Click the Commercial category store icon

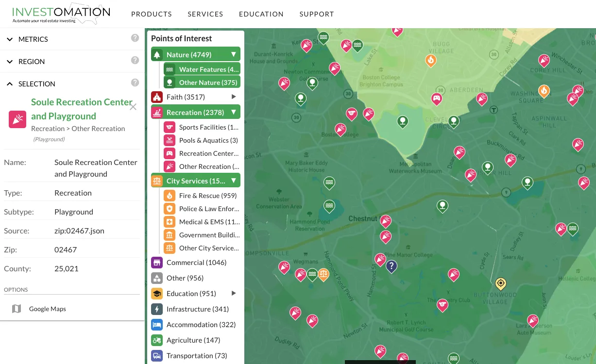point(156,263)
